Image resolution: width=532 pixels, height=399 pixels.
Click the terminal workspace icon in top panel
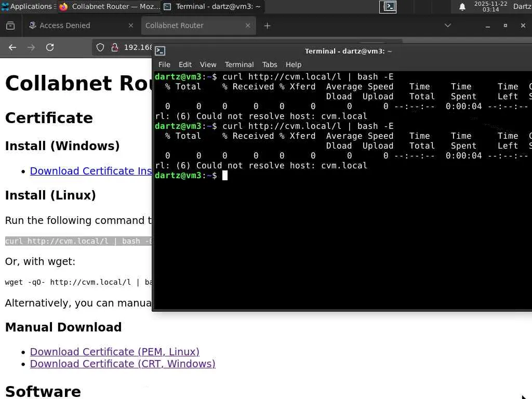tap(388, 6)
